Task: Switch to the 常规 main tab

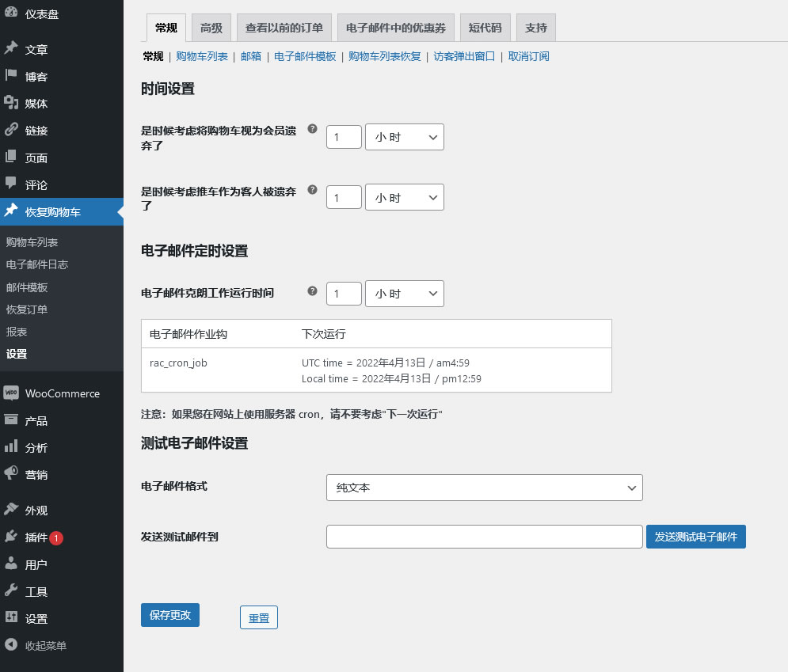Action: point(166,28)
